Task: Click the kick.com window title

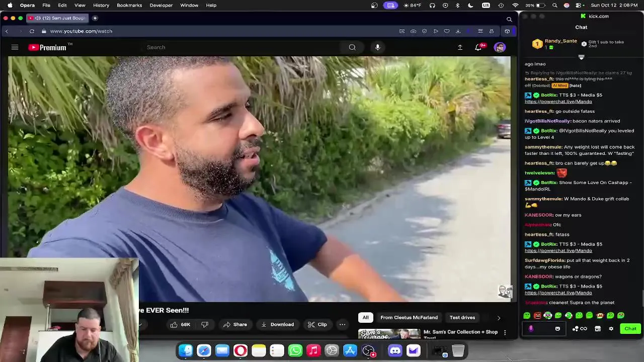Action: 598,16
